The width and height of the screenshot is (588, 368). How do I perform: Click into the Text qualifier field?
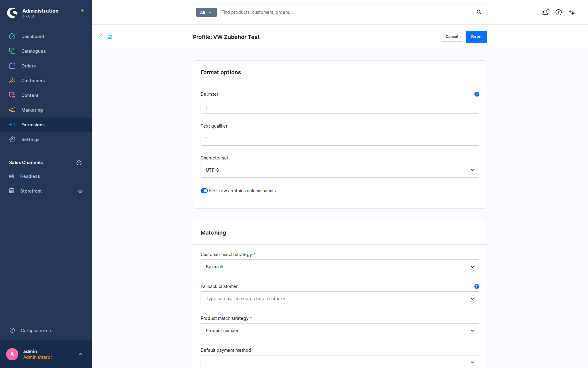coord(340,138)
